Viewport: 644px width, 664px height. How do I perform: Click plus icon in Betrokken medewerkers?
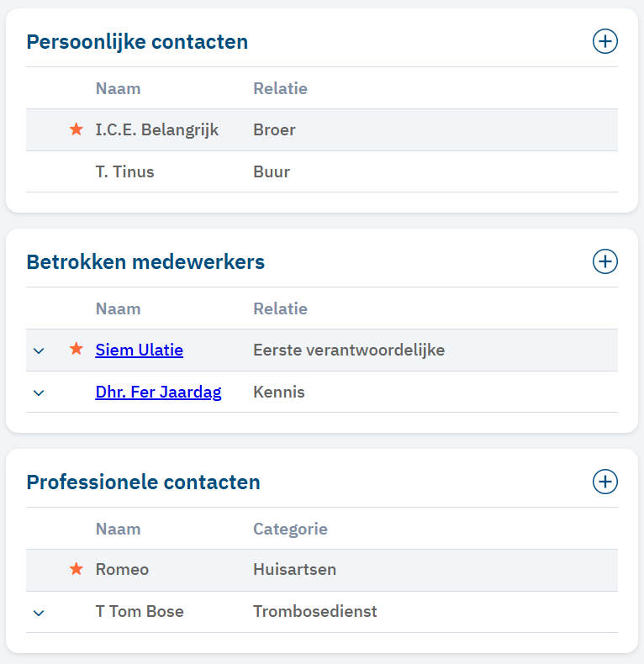pyautogui.click(x=604, y=261)
